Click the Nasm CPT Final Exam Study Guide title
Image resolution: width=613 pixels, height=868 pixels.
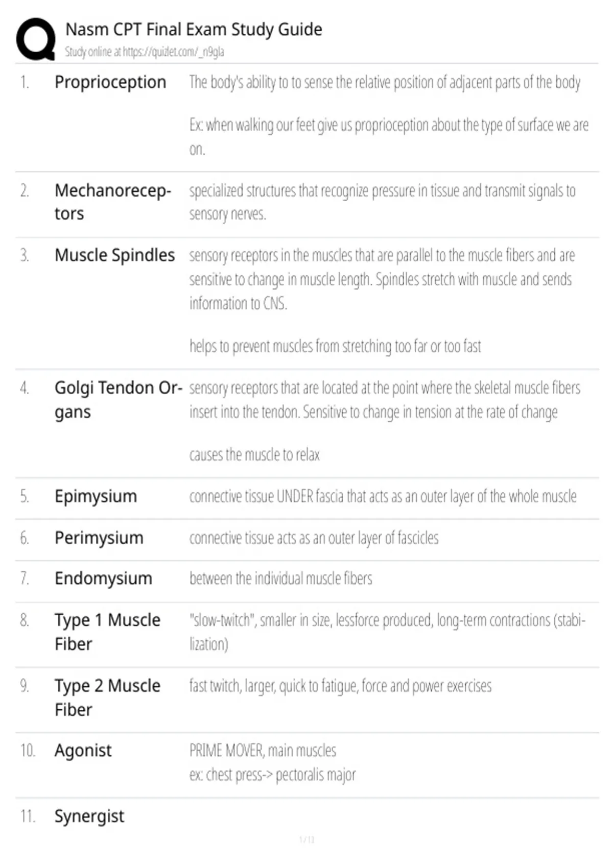(194, 30)
